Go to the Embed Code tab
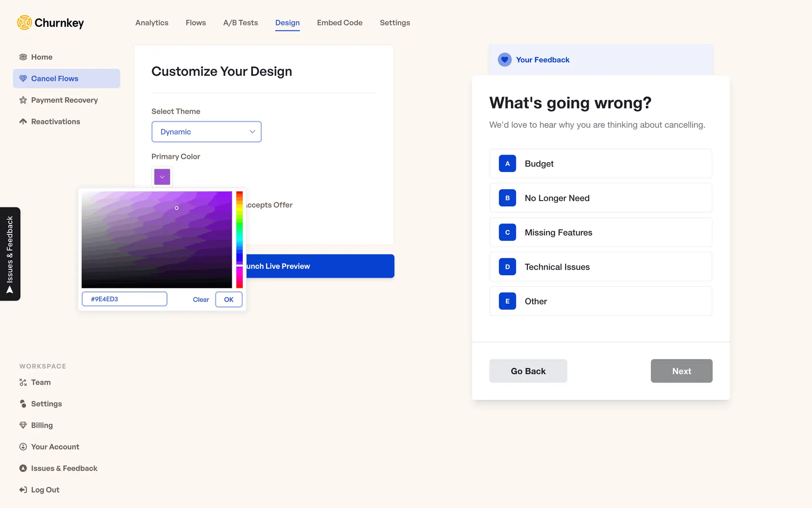The height and width of the screenshot is (508, 812). coord(340,23)
